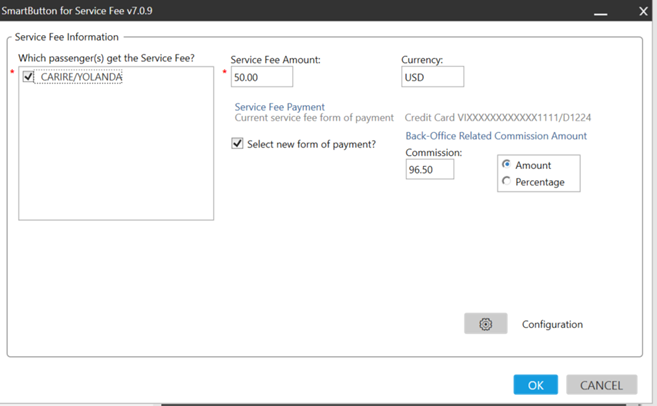Click the Configuration gear icon button
Image resolution: width=657 pixels, height=406 pixels.
tap(486, 324)
